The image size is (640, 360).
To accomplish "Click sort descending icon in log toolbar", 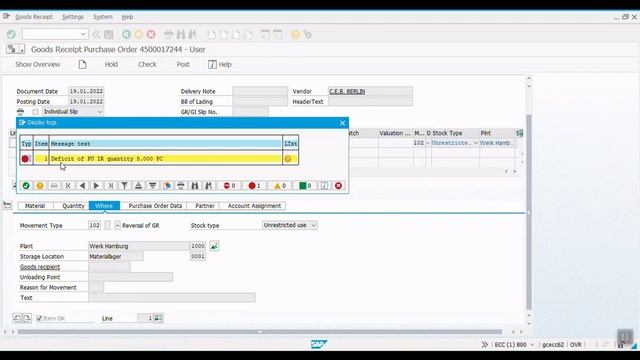I will [153, 186].
